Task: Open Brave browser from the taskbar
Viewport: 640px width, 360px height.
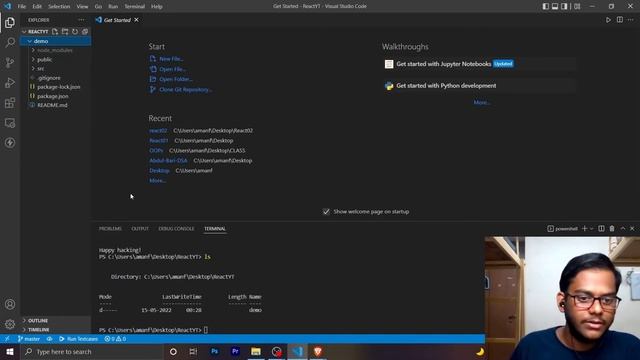Action: (318, 351)
